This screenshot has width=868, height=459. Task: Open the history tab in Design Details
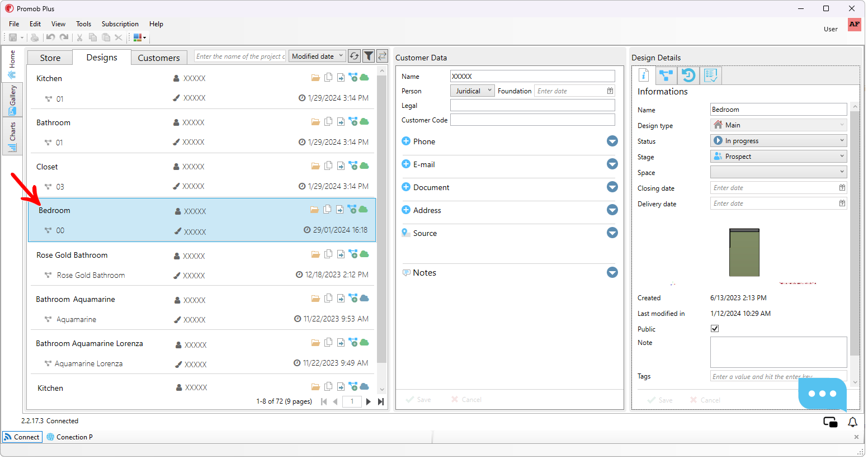pos(688,75)
